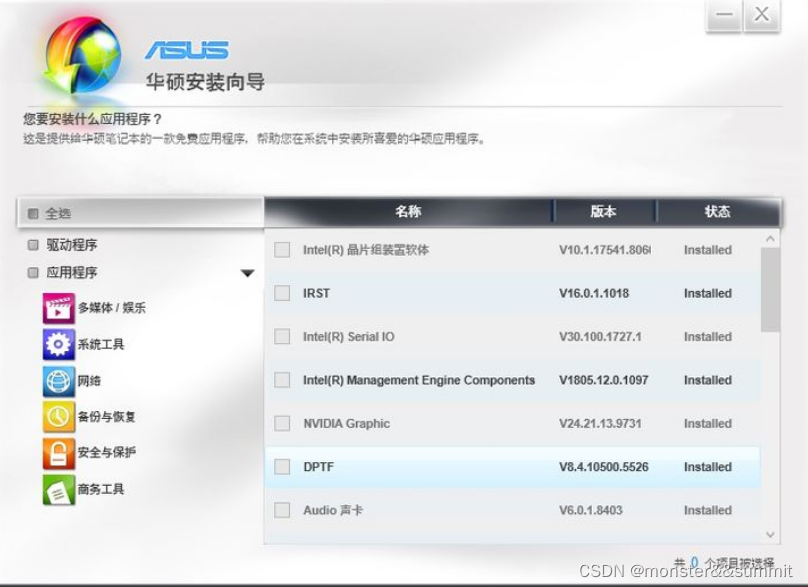This screenshot has width=808, height=587.
Task: Minimize the 华硕安装向导 window
Action: click(x=724, y=15)
